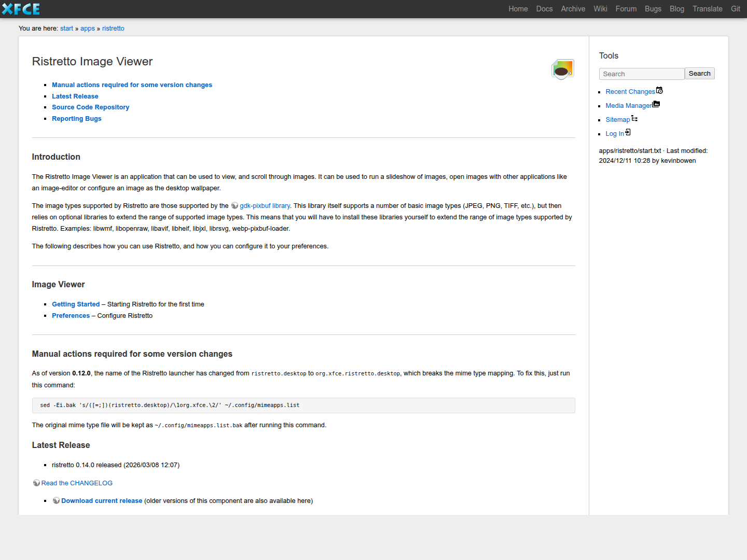Viewport: 747px width, 560px height.
Task: Jump to Latest Release table-of-contents link
Action: coord(75,96)
